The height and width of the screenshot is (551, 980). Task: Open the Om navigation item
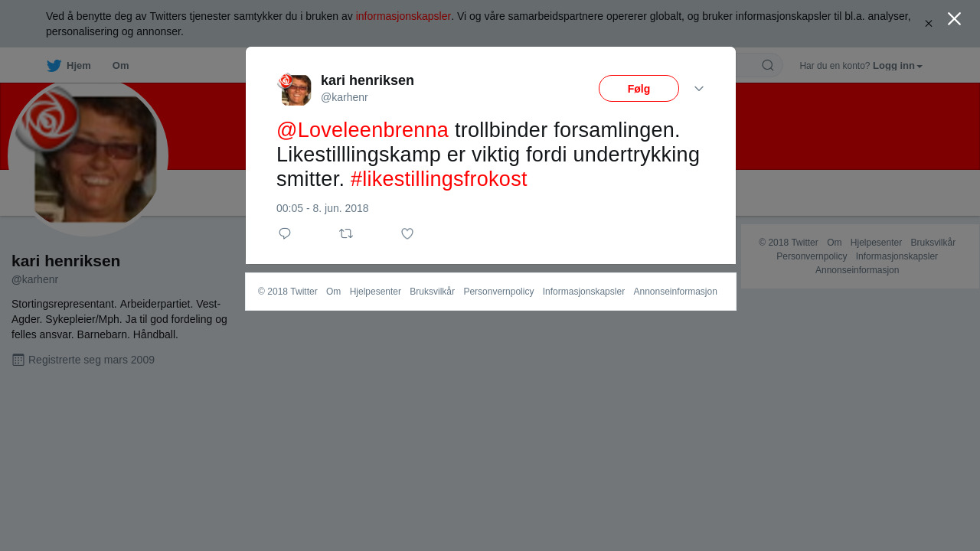tap(120, 66)
